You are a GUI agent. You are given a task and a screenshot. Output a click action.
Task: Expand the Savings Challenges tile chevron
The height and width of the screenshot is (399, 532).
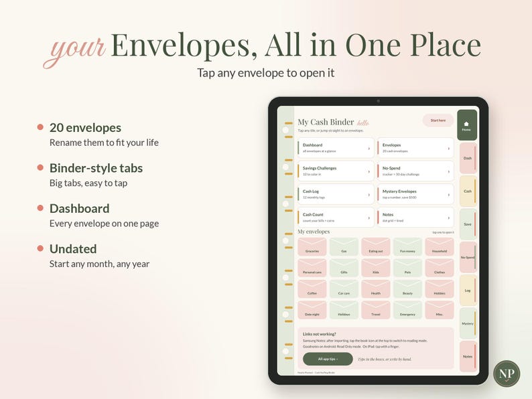(x=369, y=171)
